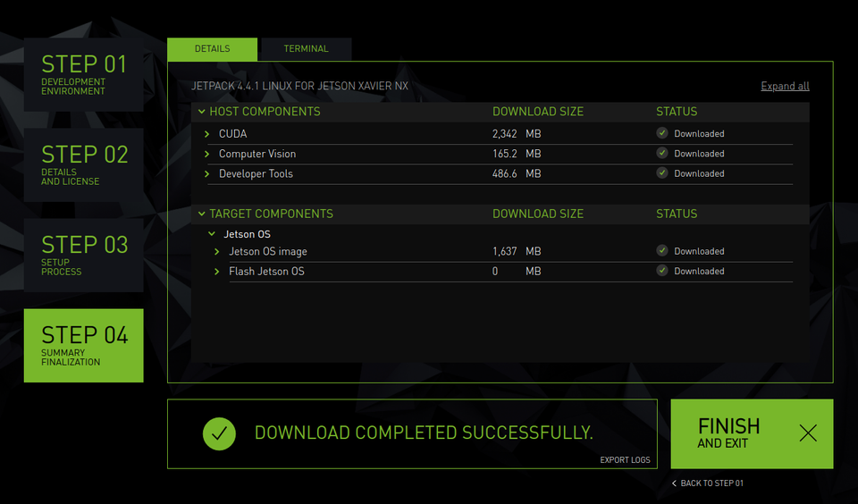Click the Host Components header label
The width and height of the screenshot is (858, 504).
pyautogui.click(x=265, y=112)
